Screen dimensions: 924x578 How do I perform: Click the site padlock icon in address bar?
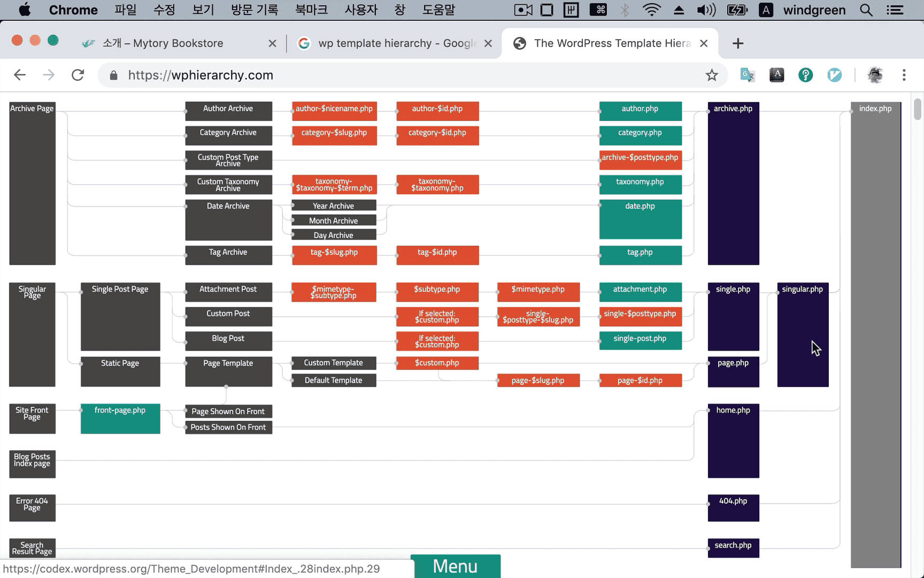click(113, 75)
